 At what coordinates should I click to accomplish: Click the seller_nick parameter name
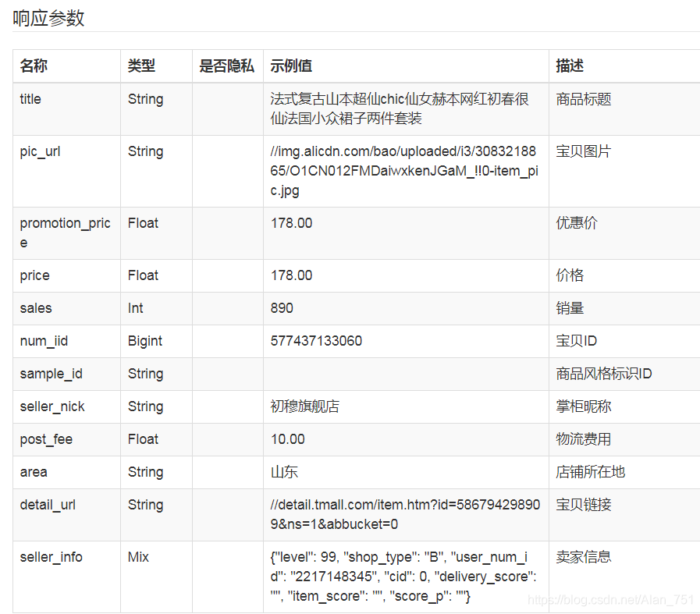(x=52, y=406)
